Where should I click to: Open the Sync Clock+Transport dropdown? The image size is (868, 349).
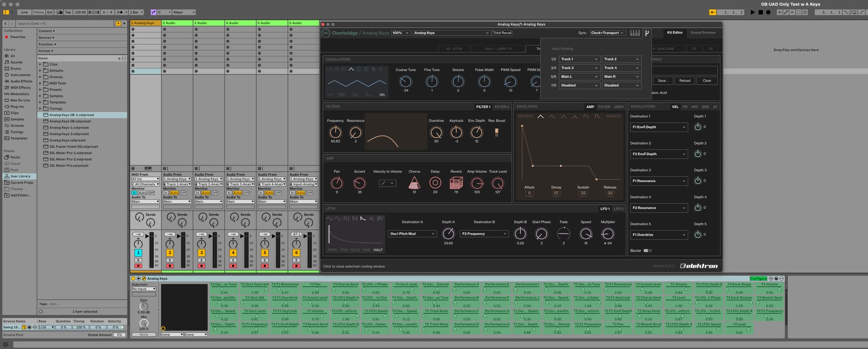pos(607,33)
